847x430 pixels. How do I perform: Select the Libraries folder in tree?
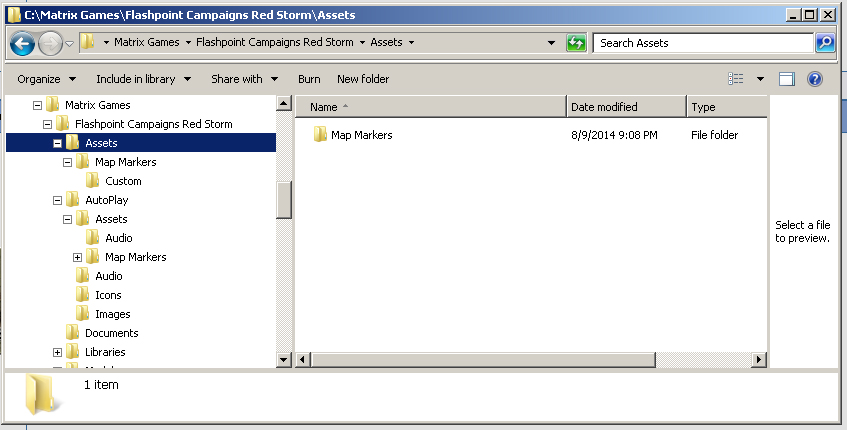click(105, 352)
